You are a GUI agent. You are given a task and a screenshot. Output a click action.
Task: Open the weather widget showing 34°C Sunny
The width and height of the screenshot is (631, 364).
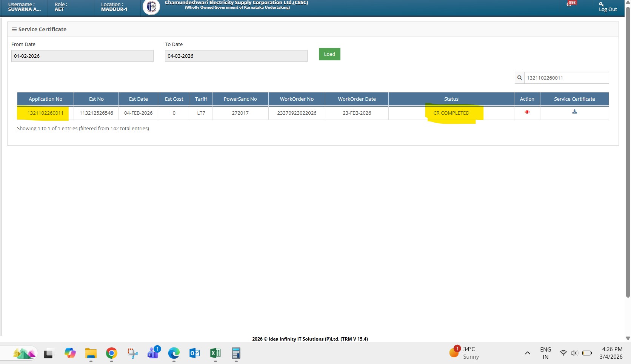pyautogui.click(x=465, y=353)
